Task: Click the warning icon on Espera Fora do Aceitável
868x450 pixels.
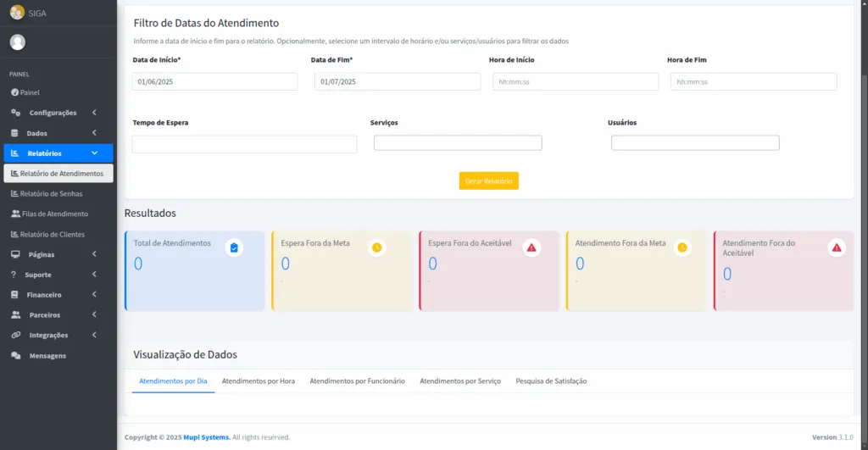Action: (531, 247)
